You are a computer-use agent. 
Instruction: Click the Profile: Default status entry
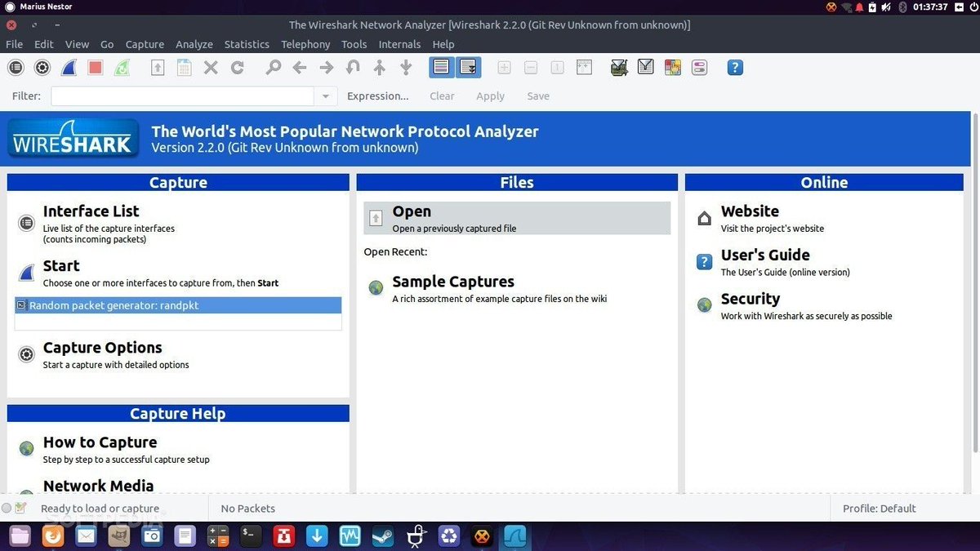pyautogui.click(x=879, y=509)
